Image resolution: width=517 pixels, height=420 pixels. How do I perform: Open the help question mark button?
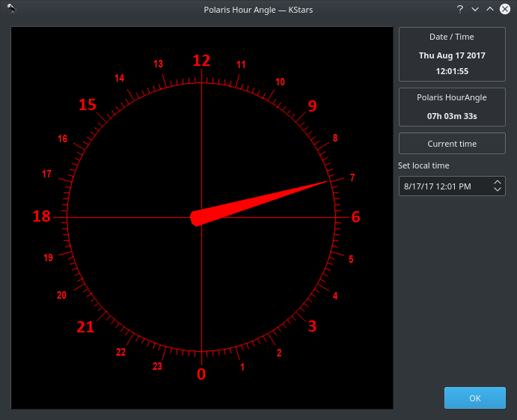[460, 9]
